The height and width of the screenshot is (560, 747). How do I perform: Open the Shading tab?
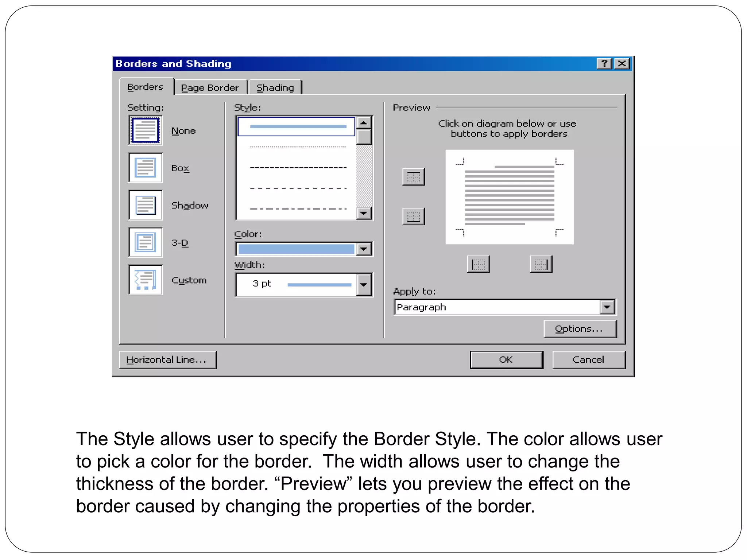(275, 87)
